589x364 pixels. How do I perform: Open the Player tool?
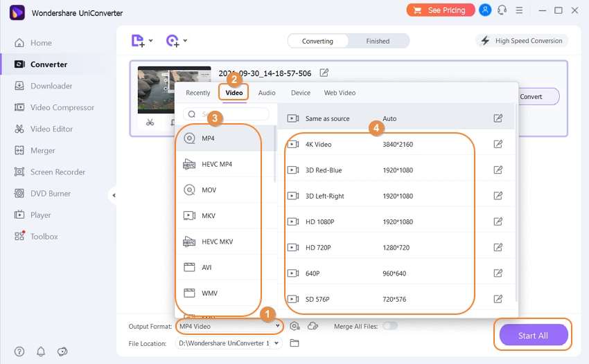tap(33, 215)
